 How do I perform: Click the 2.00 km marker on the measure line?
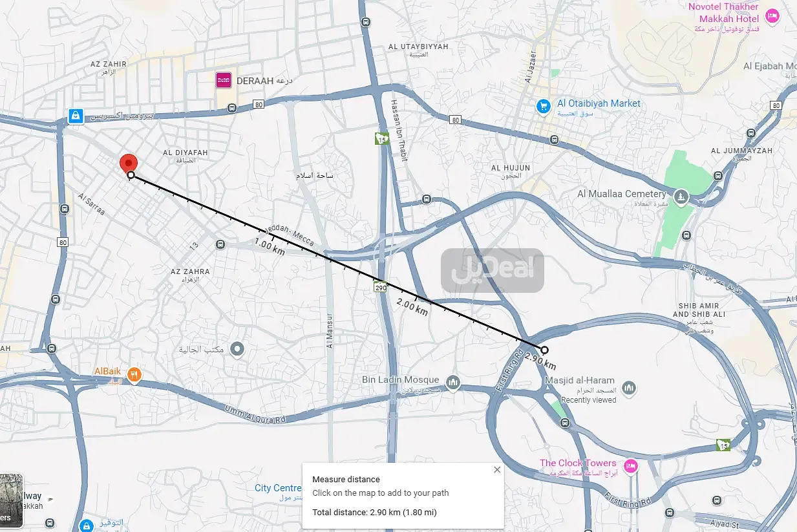click(412, 306)
